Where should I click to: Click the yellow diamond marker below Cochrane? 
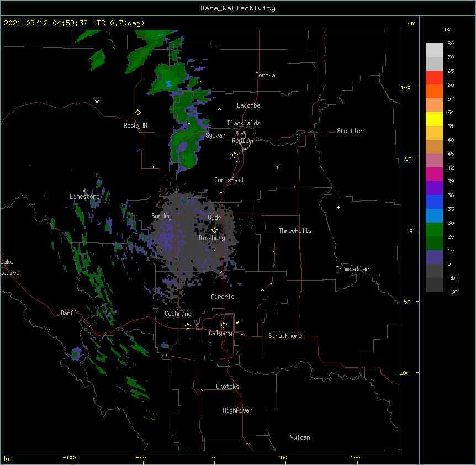tap(188, 326)
